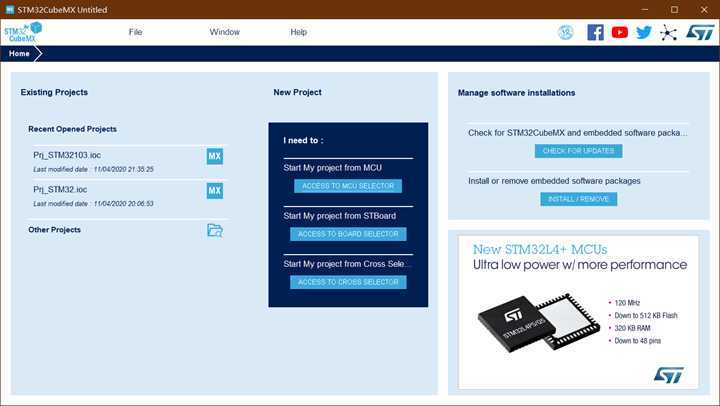The width and height of the screenshot is (720, 406).
Task: Click ACCESS TO CROSS SELECTOR button
Action: pyautogui.click(x=348, y=282)
